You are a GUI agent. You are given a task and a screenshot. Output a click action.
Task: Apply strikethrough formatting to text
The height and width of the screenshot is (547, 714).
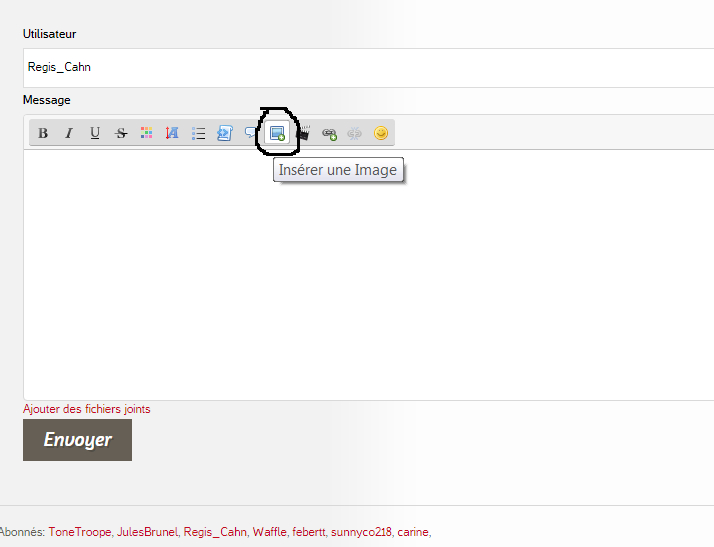point(121,133)
